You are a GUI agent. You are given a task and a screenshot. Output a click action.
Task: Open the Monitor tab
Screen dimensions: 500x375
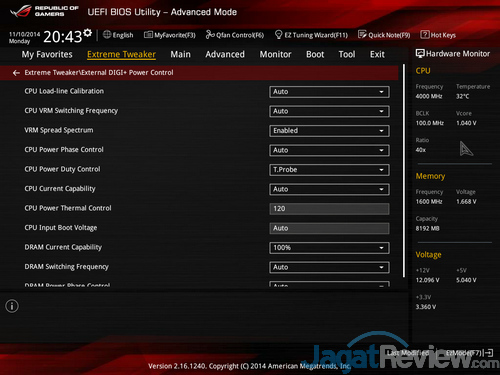[x=275, y=54]
